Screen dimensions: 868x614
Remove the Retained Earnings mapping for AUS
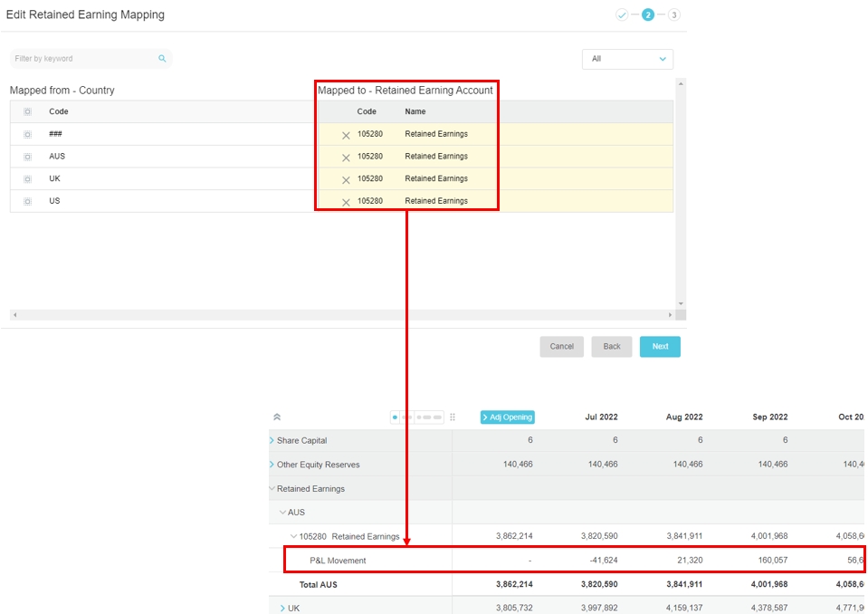pyautogui.click(x=346, y=158)
